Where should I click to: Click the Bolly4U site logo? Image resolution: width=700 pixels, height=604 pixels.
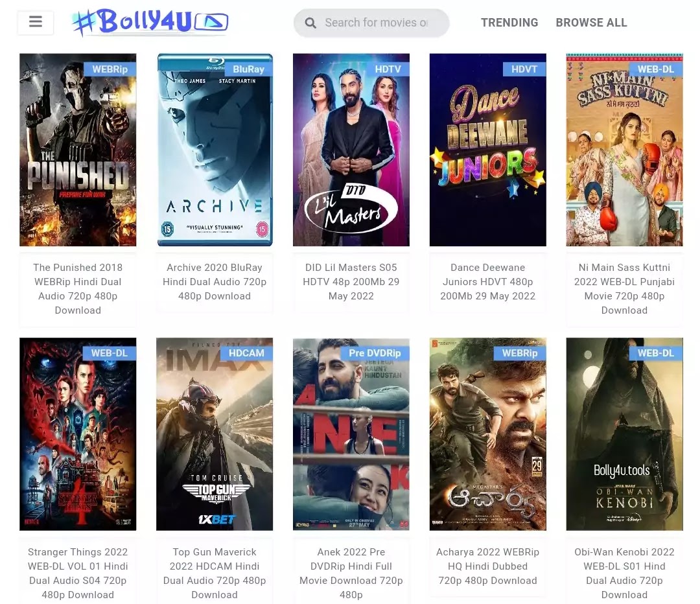click(150, 22)
